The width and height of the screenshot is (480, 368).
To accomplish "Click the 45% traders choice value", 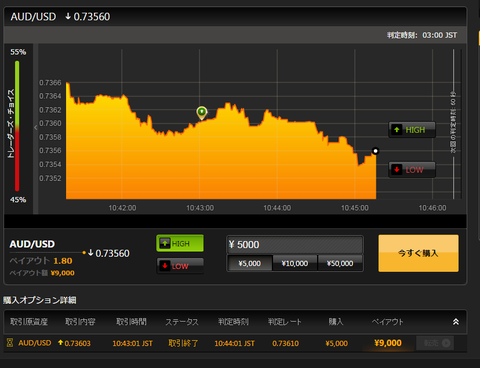I will click(x=18, y=200).
